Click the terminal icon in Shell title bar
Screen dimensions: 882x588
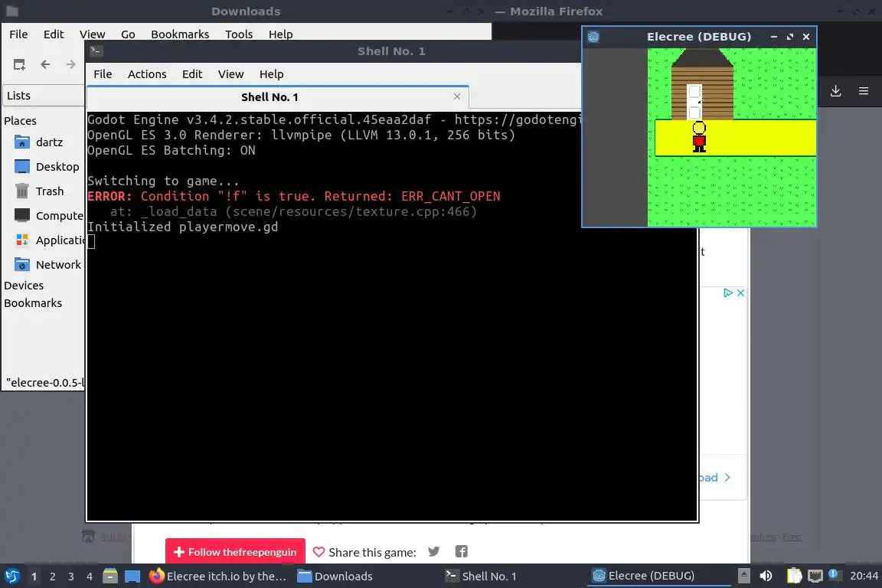[96, 51]
